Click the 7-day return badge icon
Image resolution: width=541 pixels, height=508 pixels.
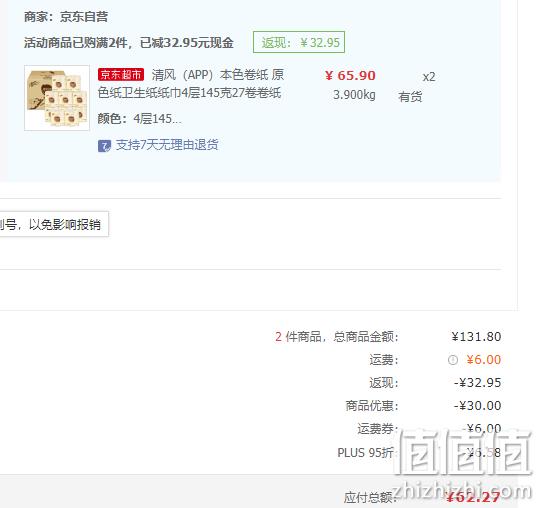tap(104, 146)
